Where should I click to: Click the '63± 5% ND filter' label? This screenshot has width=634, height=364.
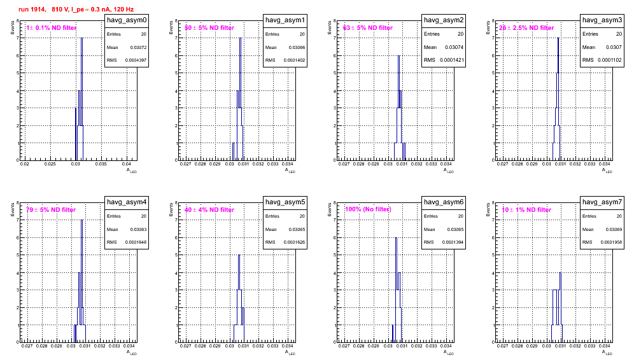pyautogui.click(x=368, y=28)
